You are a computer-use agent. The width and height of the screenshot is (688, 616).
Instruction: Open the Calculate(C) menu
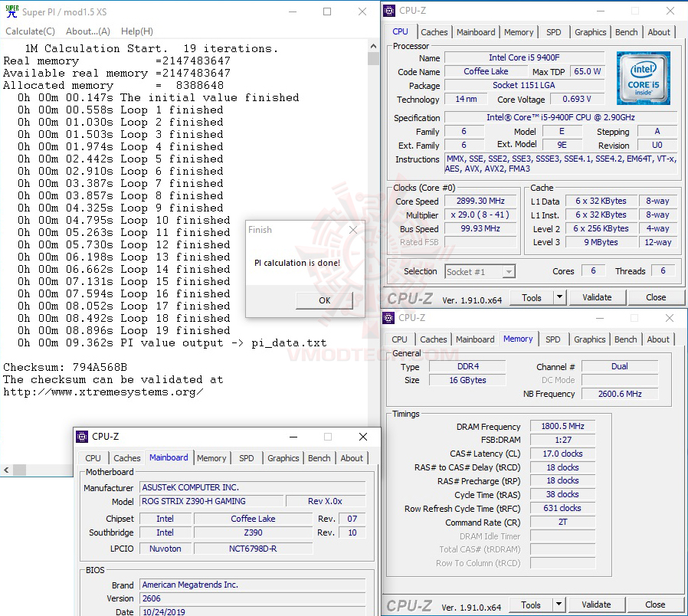(x=31, y=31)
